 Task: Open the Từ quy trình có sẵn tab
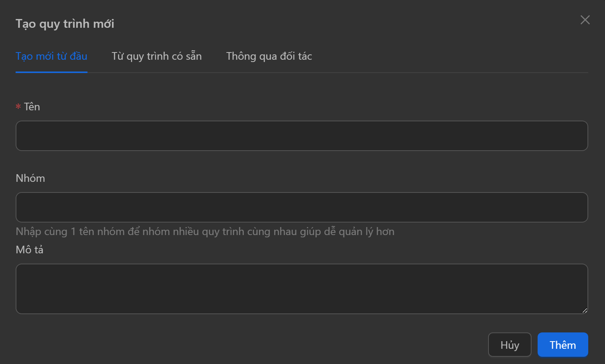156,56
